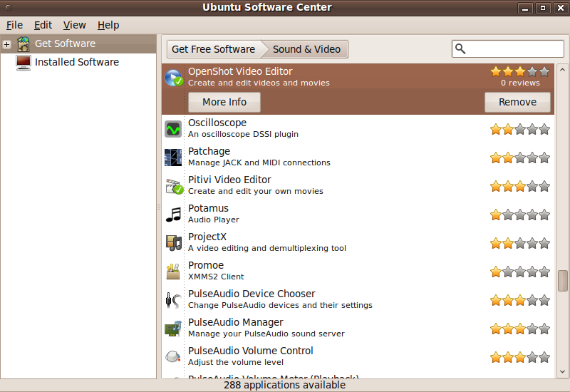
Task: Open the View menu
Action: [74, 25]
